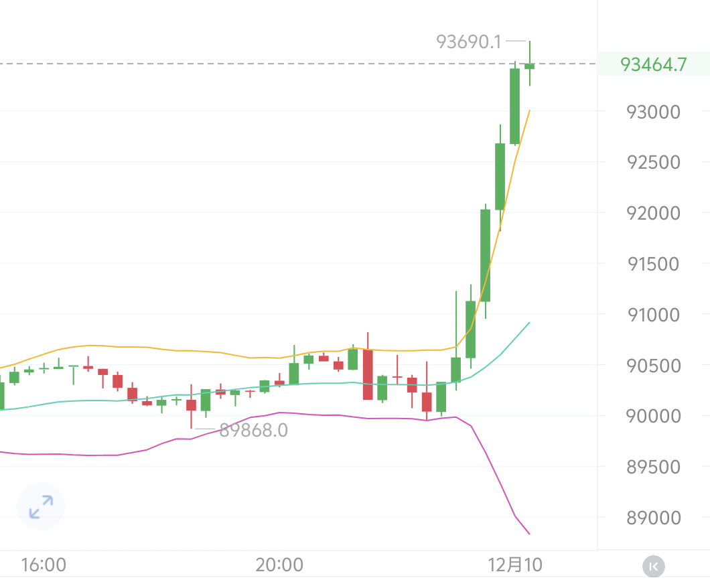Click the 90000 price axis label
The width and height of the screenshot is (710, 588).
(x=653, y=416)
